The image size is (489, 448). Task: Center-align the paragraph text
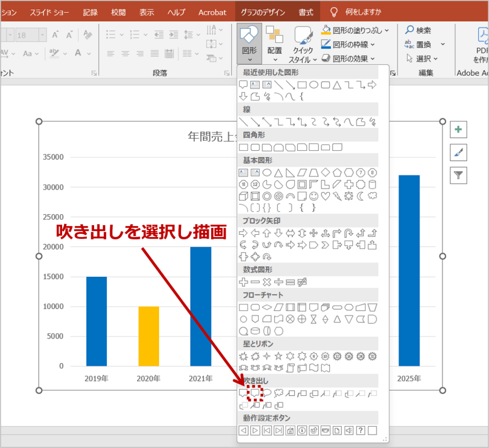point(125,54)
